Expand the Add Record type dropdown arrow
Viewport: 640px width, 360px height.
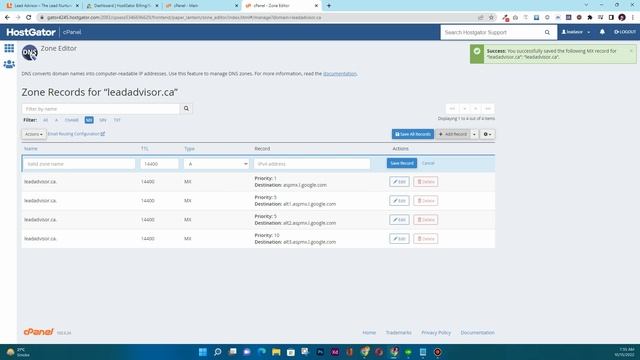tap(474, 134)
